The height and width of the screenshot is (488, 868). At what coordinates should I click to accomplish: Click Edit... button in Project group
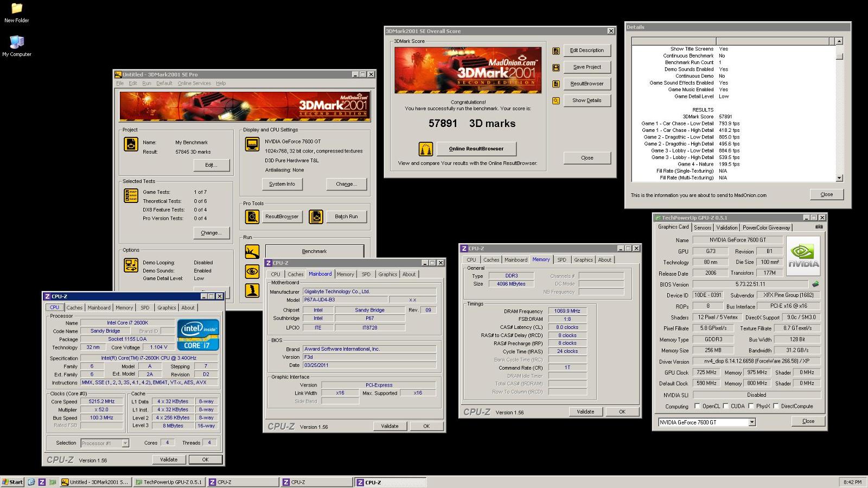point(212,165)
